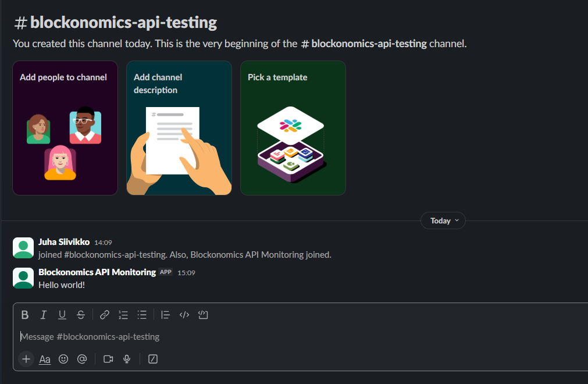Open the Add people to channel card
588x384 pixels.
pyautogui.click(x=65, y=128)
